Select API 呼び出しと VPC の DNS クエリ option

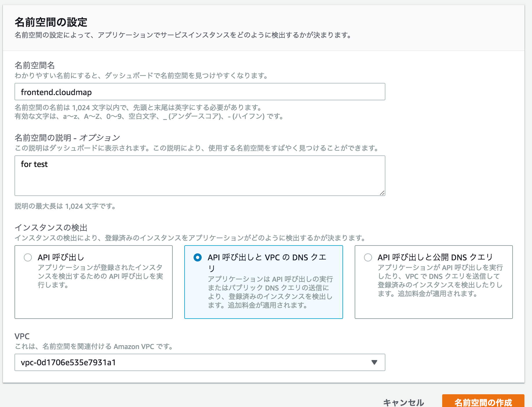click(x=198, y=257)
